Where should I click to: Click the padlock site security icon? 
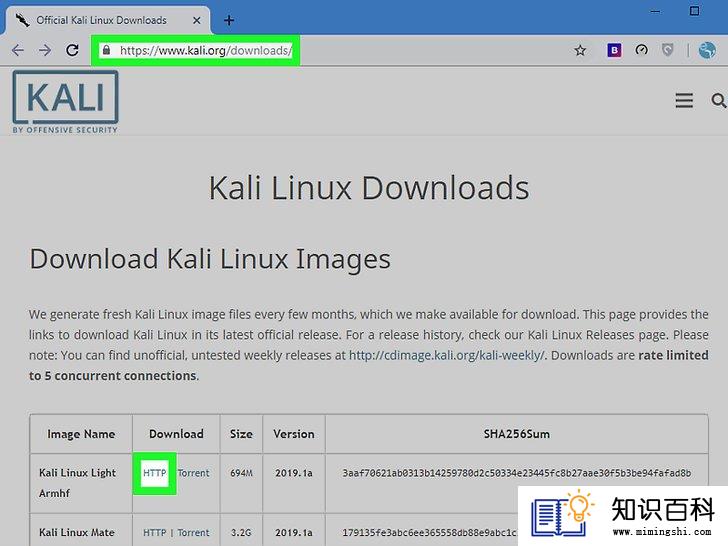106,50
